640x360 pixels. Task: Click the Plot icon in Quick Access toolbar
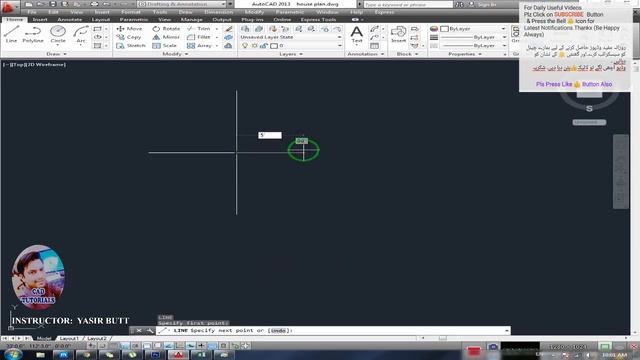pos(94,4)
